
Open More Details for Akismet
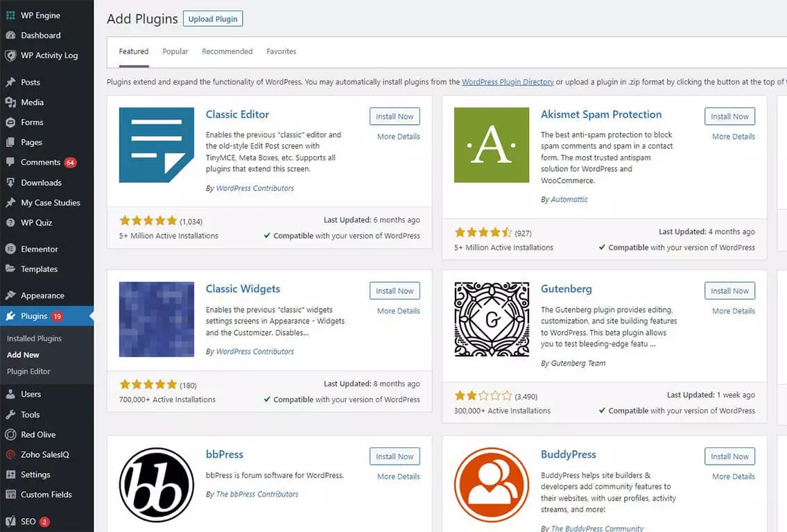(734, 137)
